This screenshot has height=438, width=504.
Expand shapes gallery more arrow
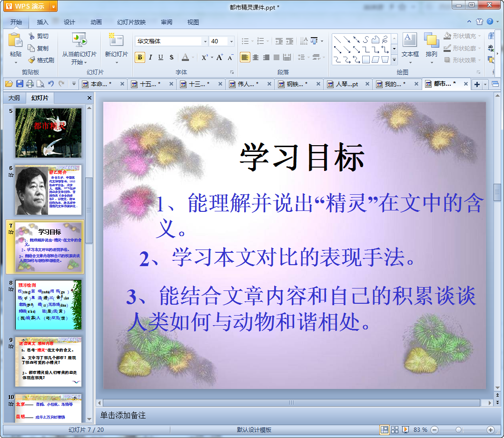pyautogui.click(x=395, y=60)
